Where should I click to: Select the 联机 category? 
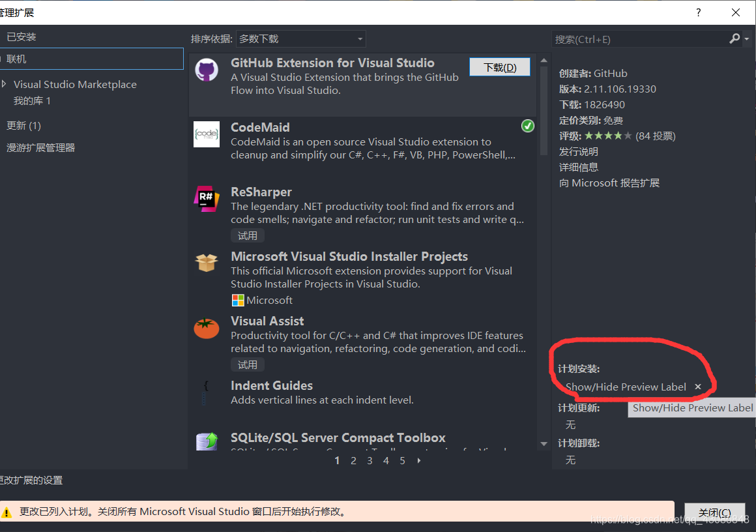[92, 59]
